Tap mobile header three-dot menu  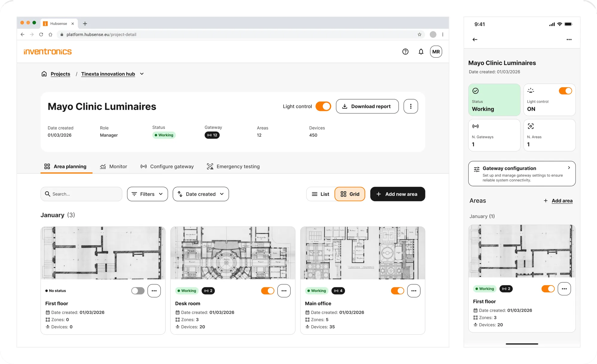point(569,39)
